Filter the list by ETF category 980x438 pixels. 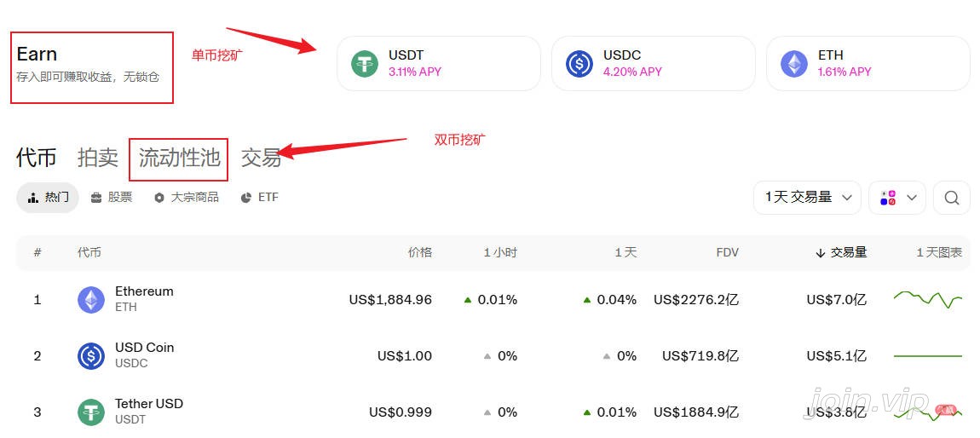(259, 198)
